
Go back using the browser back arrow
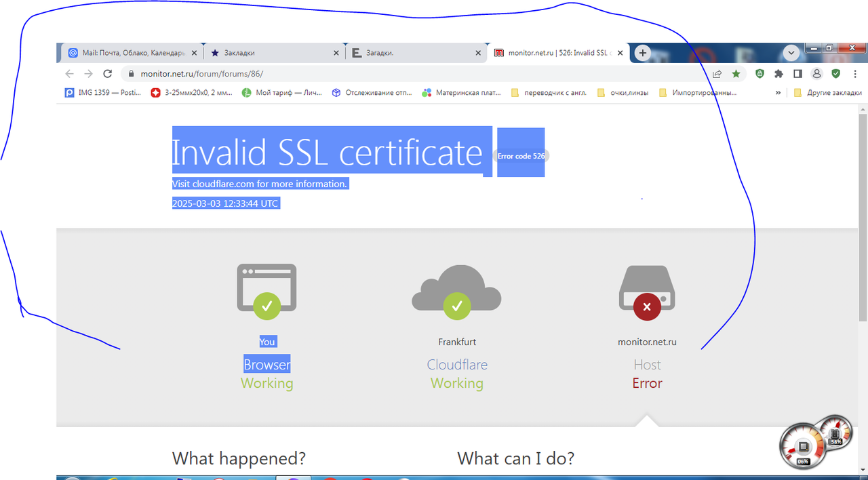tap(69, 73)
